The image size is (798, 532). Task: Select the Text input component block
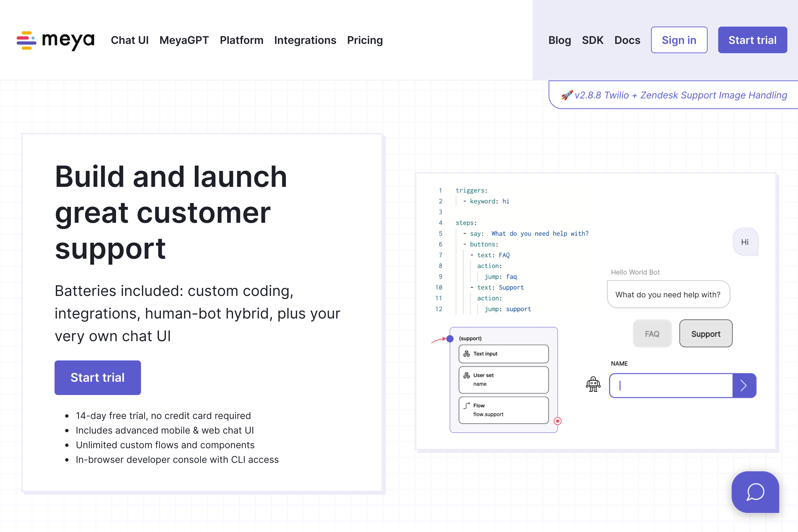(x=503, y=354)
